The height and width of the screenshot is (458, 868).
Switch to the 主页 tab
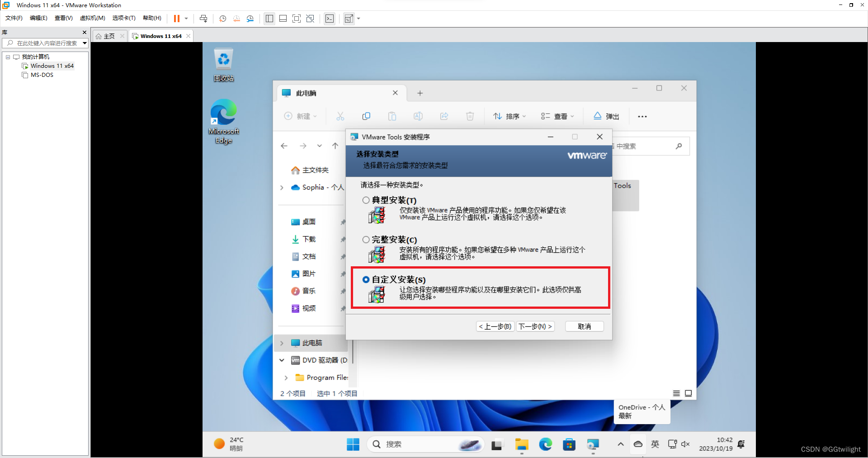[108, 36]
